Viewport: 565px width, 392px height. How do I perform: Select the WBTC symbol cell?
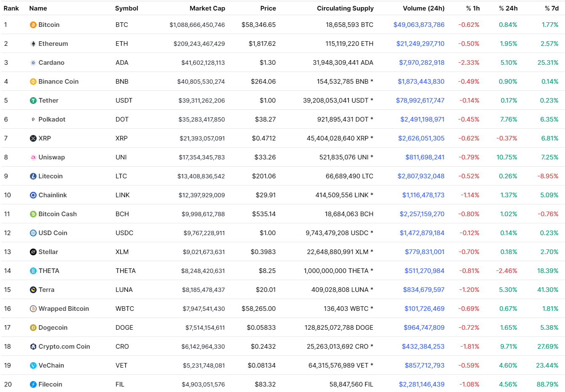(125, 309)
